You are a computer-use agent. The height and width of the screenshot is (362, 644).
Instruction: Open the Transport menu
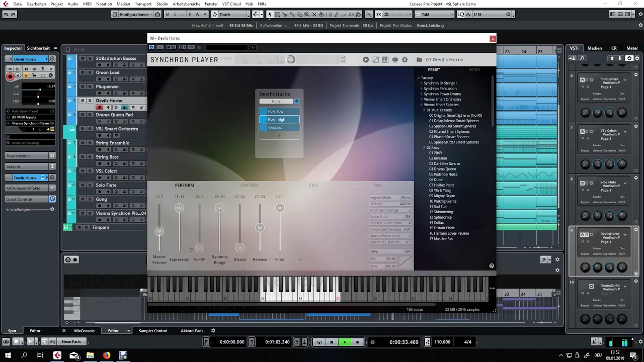[143, 4]
